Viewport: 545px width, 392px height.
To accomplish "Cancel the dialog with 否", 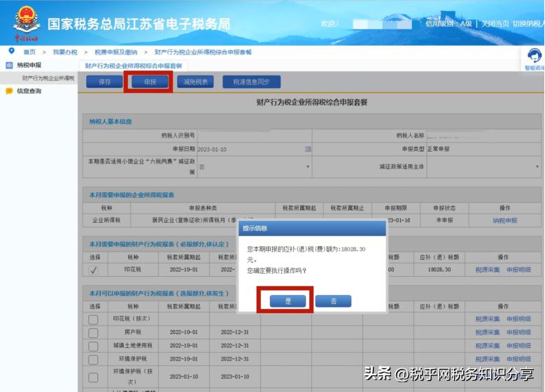I will pos(333,301).
